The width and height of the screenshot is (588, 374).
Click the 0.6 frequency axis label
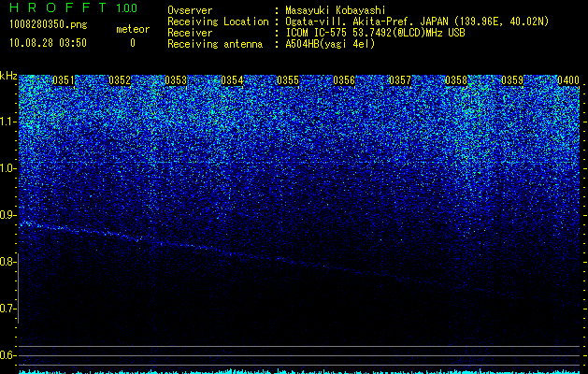click(x=8, y=355)
